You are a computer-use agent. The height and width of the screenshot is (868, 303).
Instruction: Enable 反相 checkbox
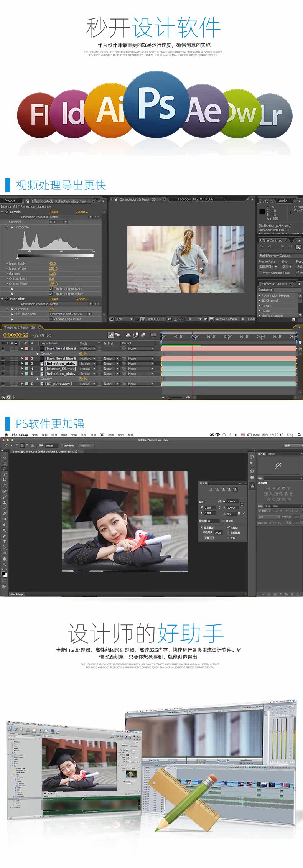tap(229, 538)
